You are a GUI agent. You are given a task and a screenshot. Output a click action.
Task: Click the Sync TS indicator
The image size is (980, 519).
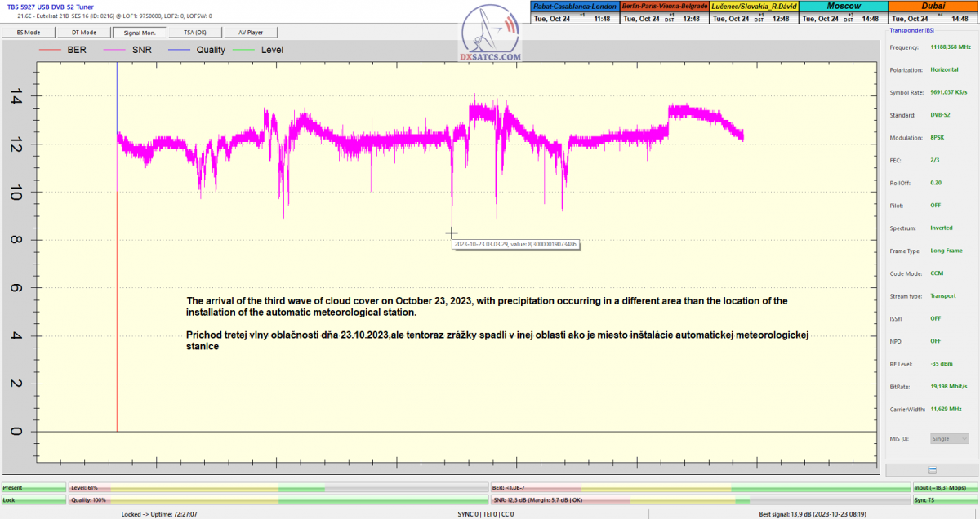tap(944, 499)
